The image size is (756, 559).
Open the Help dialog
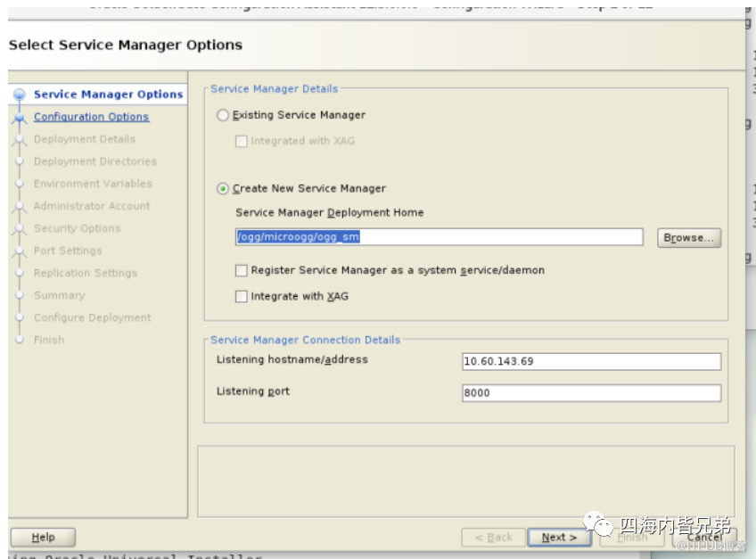[43, 538]
